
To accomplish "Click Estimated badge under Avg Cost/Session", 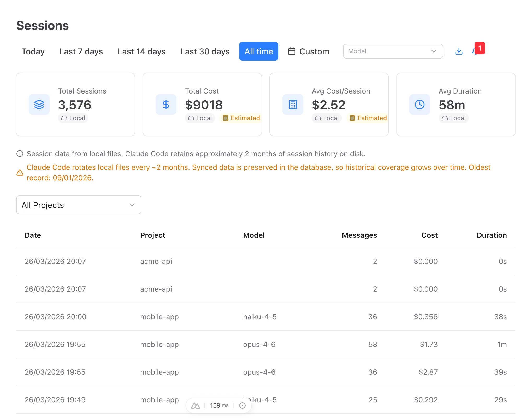I will pos(368,118).
